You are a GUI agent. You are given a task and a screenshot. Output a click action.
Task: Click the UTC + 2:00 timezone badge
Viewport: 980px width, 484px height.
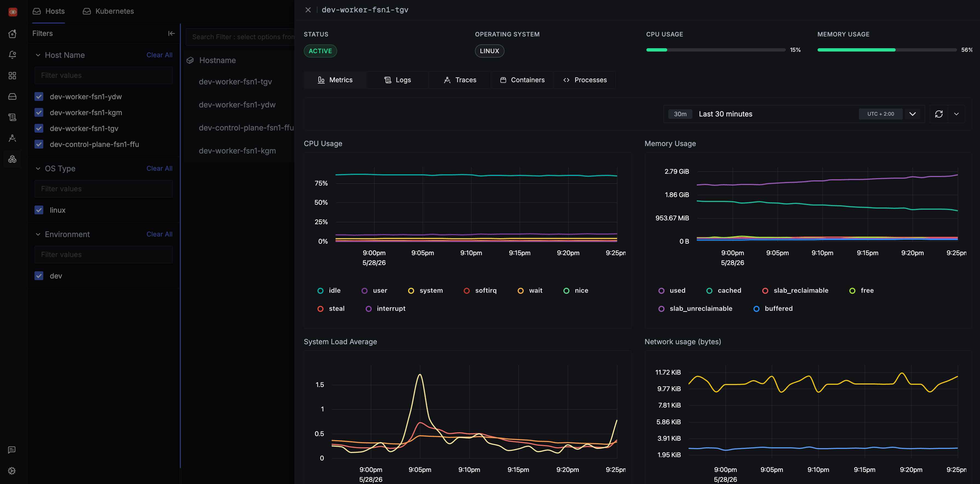880,114
